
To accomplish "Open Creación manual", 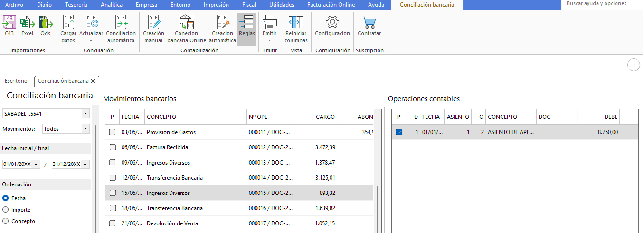I will click(153, 29).
